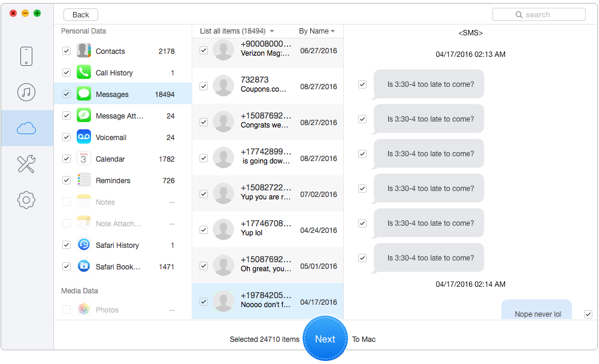The image size is (599, 364).
Task: Click the Note Attachments icon
Action: coord(84,223)
